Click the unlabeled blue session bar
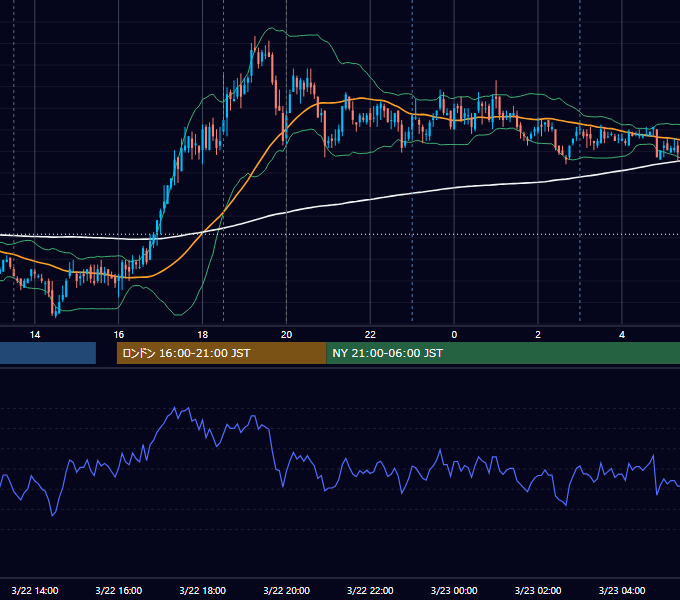Viewport: 680px width, 600px height. tap(48, 353)
